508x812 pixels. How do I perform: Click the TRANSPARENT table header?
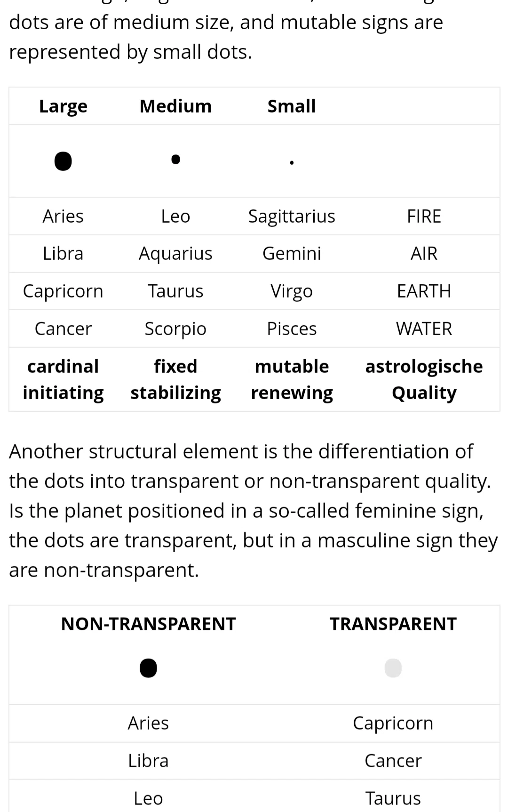pyautogui.click(x=393, y=624)
